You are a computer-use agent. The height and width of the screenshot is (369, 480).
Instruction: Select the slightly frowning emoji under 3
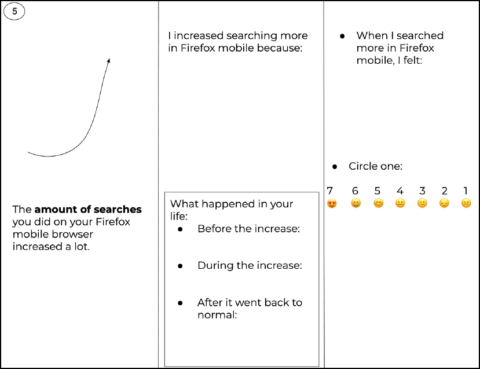click(422, 203)
